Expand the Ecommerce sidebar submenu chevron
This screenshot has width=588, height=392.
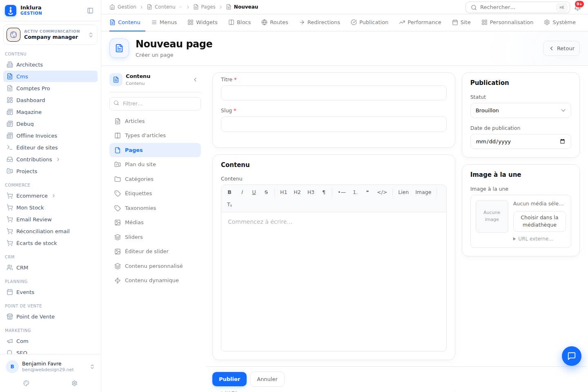(x=53, y=196)
